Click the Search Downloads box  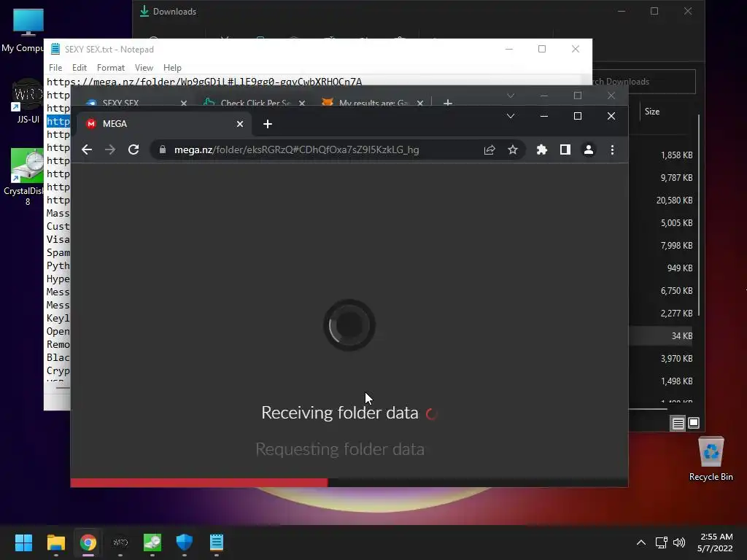[x=643, y=82]
